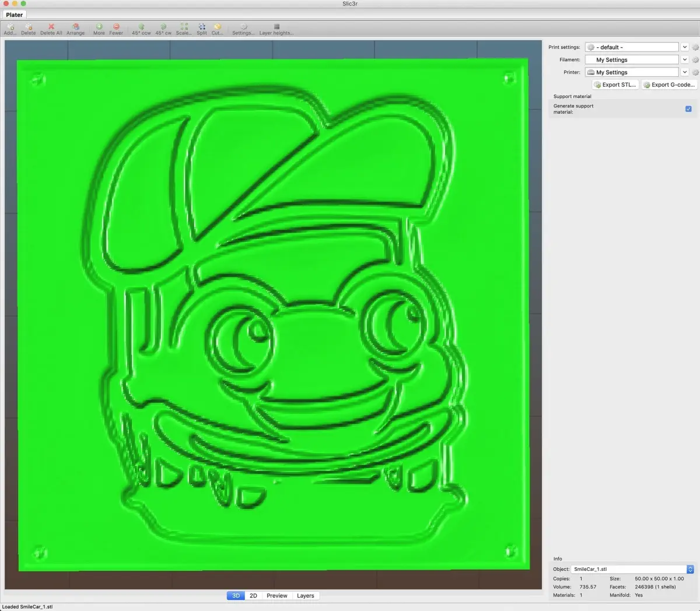Add one more copy with More

point(99,29)
